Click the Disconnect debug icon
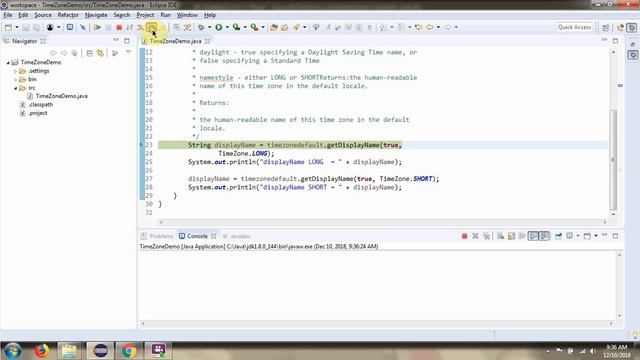The image size is (640, 360). click(129, 27)
